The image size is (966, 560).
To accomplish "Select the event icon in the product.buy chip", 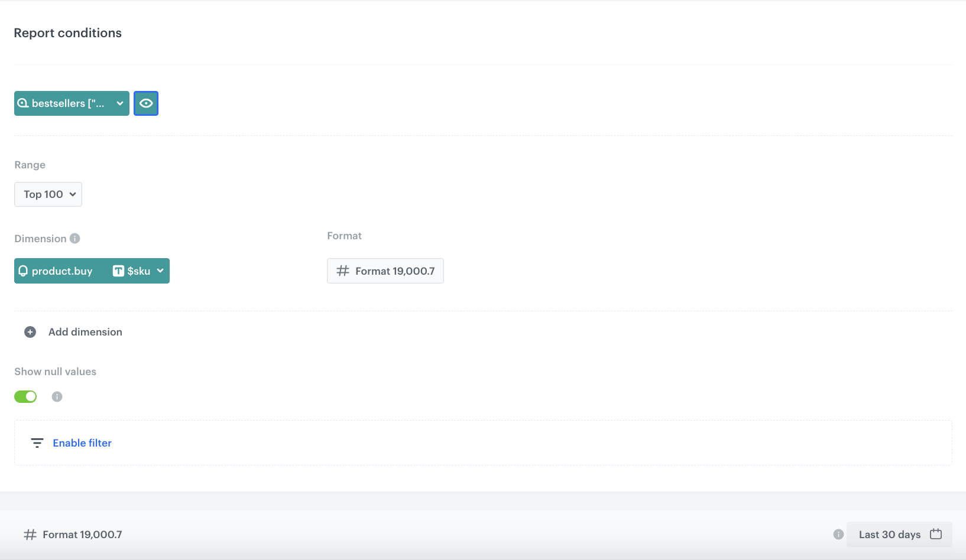I will pos(23,271).
